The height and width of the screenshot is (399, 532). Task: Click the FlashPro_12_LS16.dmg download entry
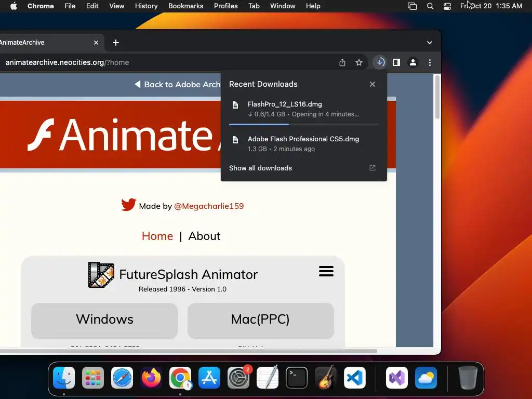pyautogui.click(x=303, y=109)
